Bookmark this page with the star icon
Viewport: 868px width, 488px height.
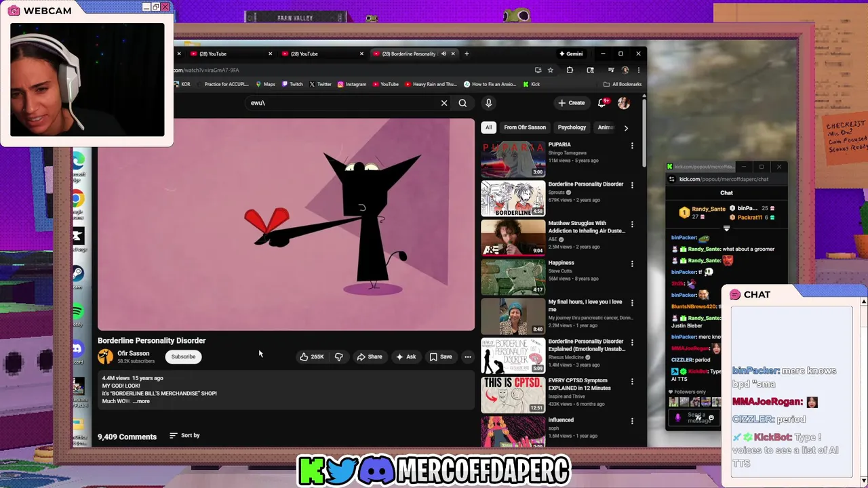point(551,70)
